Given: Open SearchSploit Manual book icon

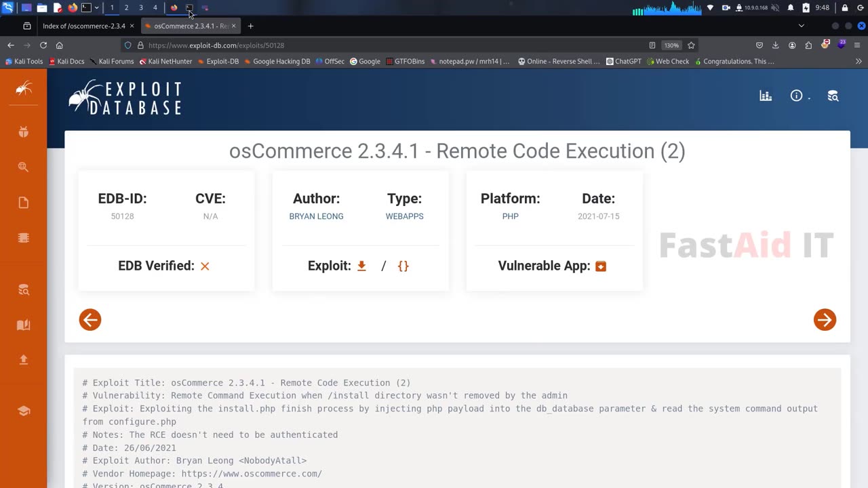Looking at the screenshot, I should (x=24, y=325).
